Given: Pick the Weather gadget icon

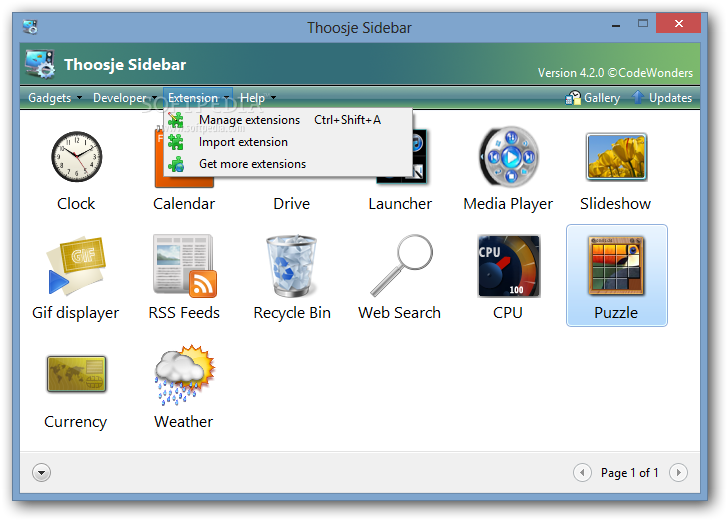Looking at the screenshot, I should [185, 374].
